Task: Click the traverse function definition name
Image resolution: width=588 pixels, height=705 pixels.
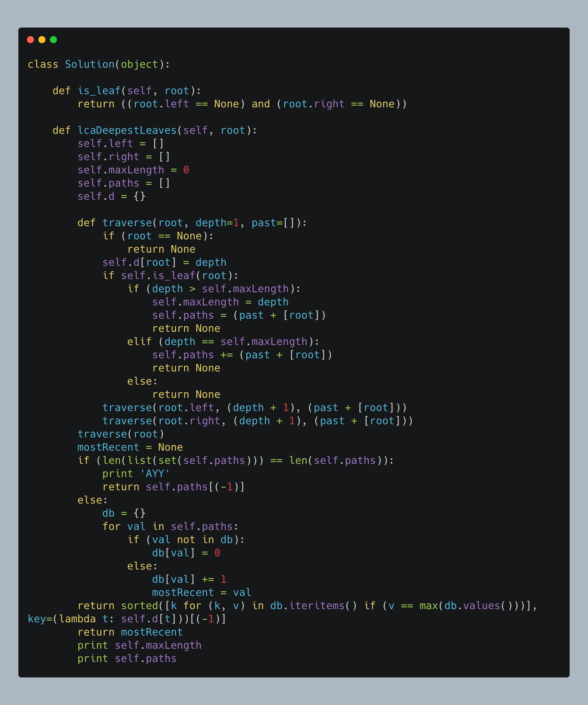Action: 127,222
